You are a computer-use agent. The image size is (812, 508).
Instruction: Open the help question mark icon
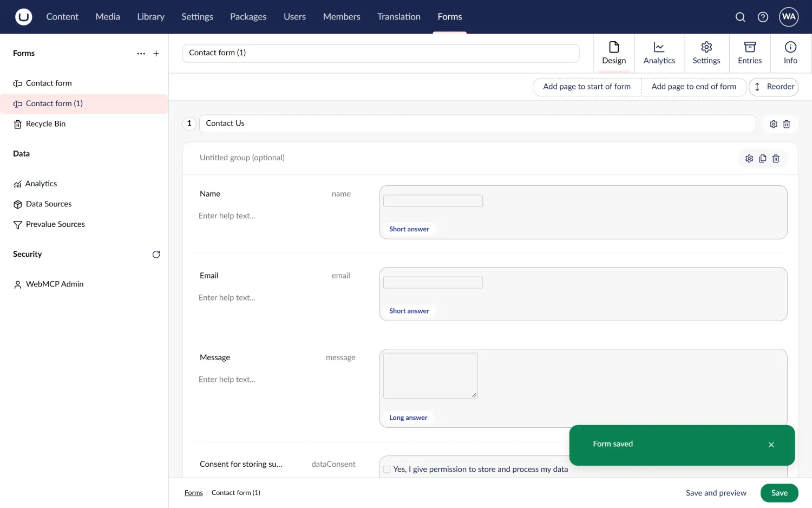pyautogui.click(x=763, y=17)
